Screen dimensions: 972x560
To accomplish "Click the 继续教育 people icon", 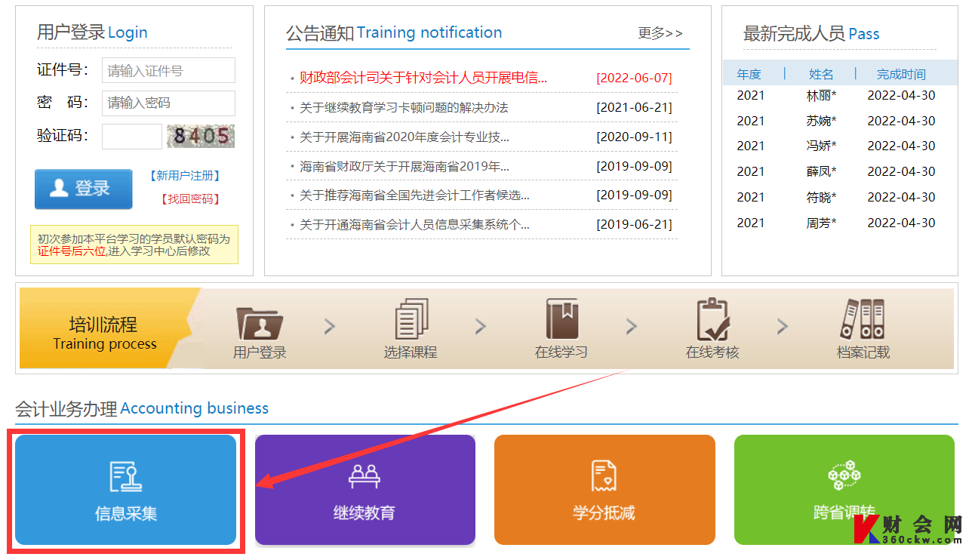I will click(x=364, y=476).
